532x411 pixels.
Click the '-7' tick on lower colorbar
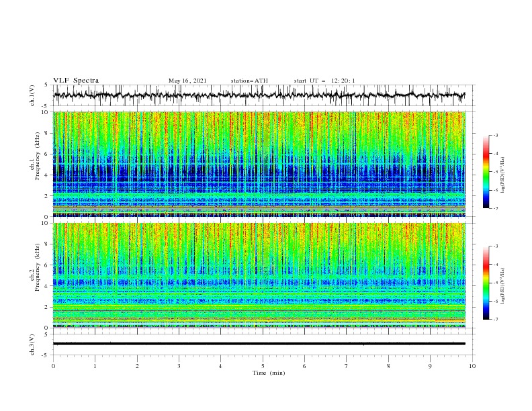pos(495,319)
